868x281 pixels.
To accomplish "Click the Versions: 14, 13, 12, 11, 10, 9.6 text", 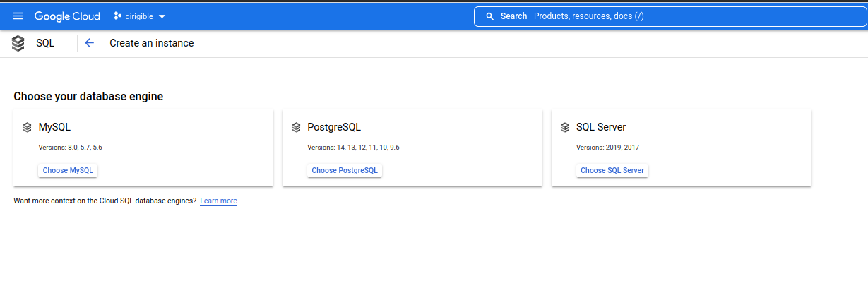I will pos(353,148).
